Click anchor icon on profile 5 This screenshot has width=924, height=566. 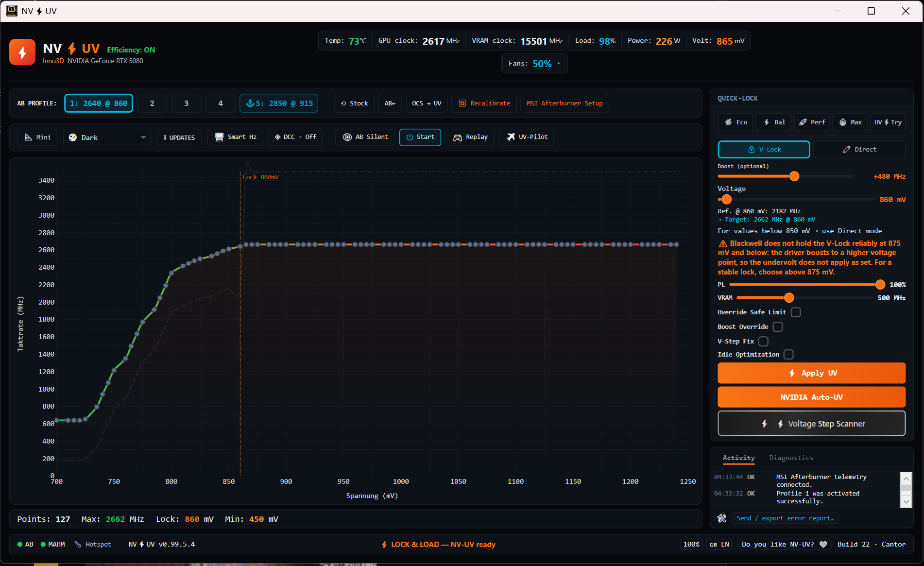pos(250,103)
